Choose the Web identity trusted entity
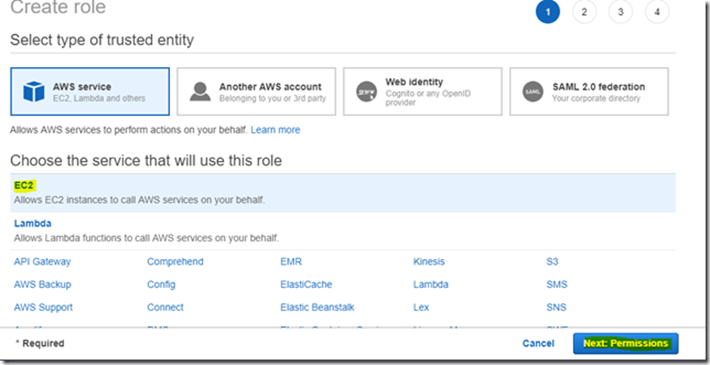This screenshot has width=710, height=365. pos(422,91)
